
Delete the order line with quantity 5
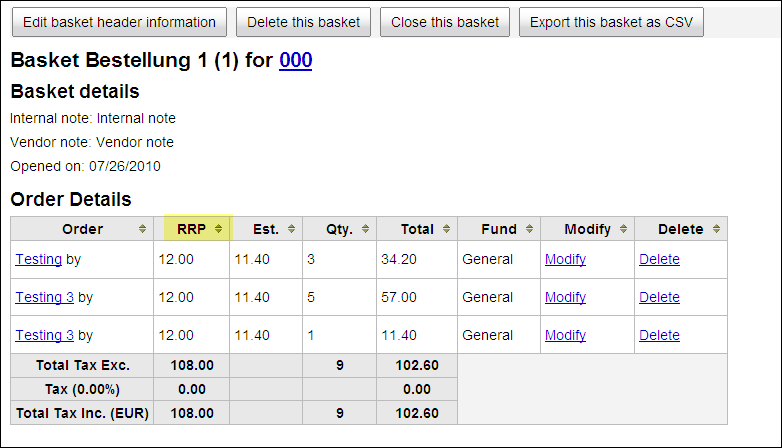659,297
